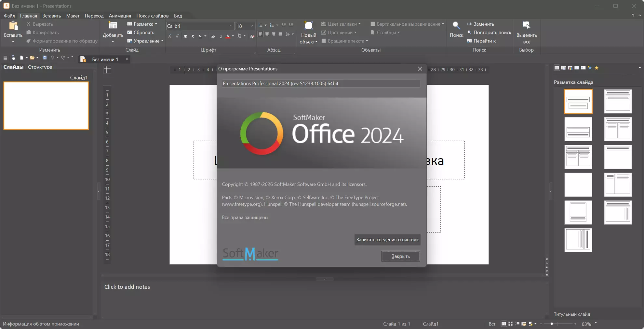Viewport: 644px width, 329px height.
Task: Click the increase font size icon
Action: coord(170,36)
